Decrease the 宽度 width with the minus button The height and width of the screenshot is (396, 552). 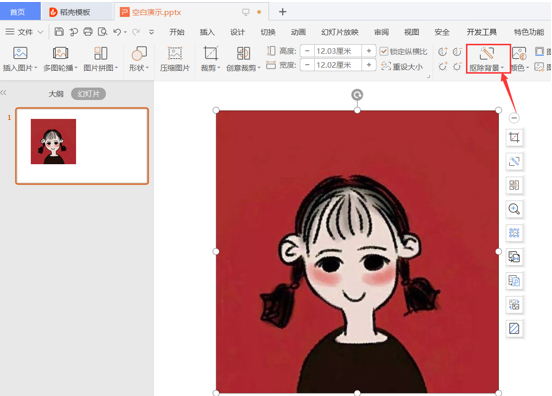click(307, 65)
